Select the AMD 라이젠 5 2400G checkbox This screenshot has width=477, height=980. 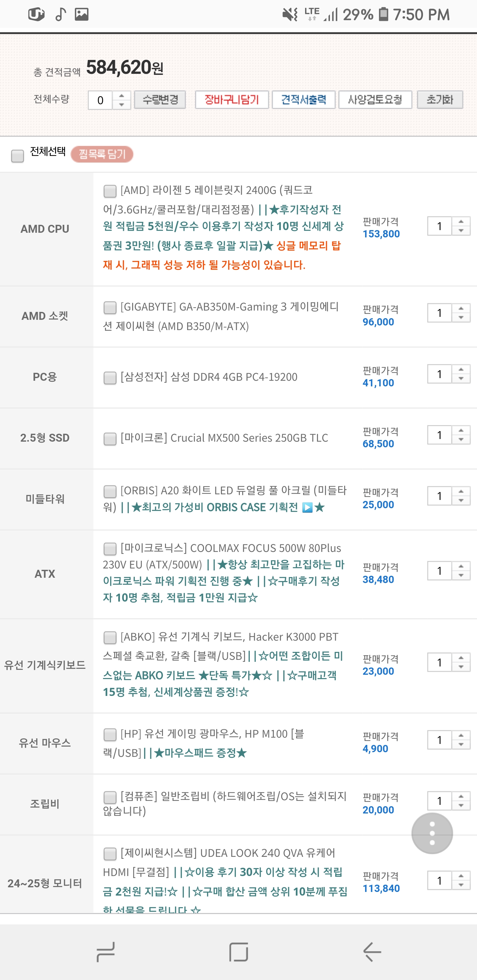(110, 191)
